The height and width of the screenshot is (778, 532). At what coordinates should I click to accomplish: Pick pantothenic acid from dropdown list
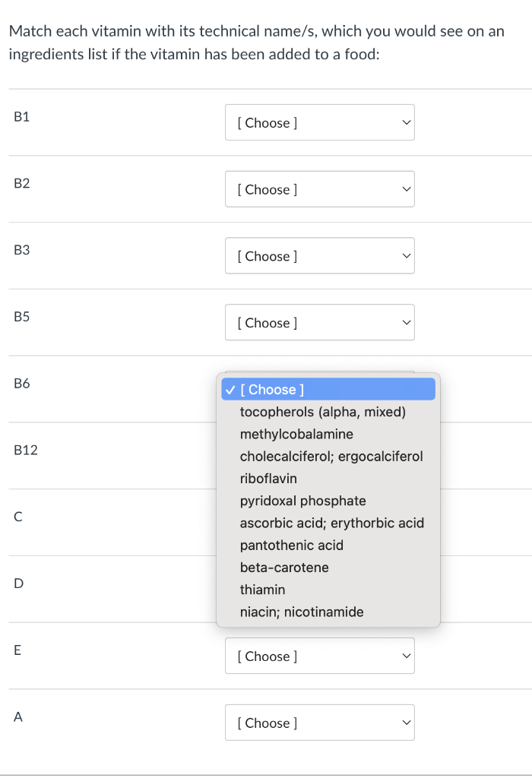pos(291,545)
